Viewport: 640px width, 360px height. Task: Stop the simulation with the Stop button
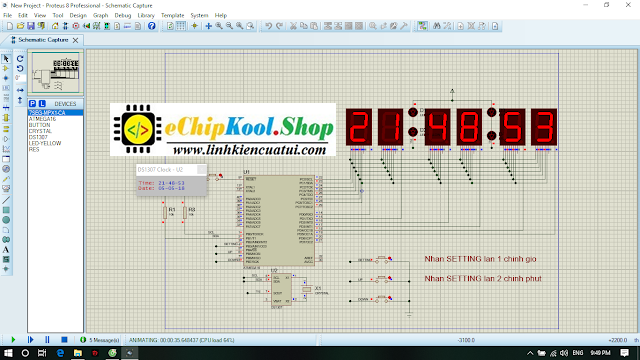tap(64, 340)
